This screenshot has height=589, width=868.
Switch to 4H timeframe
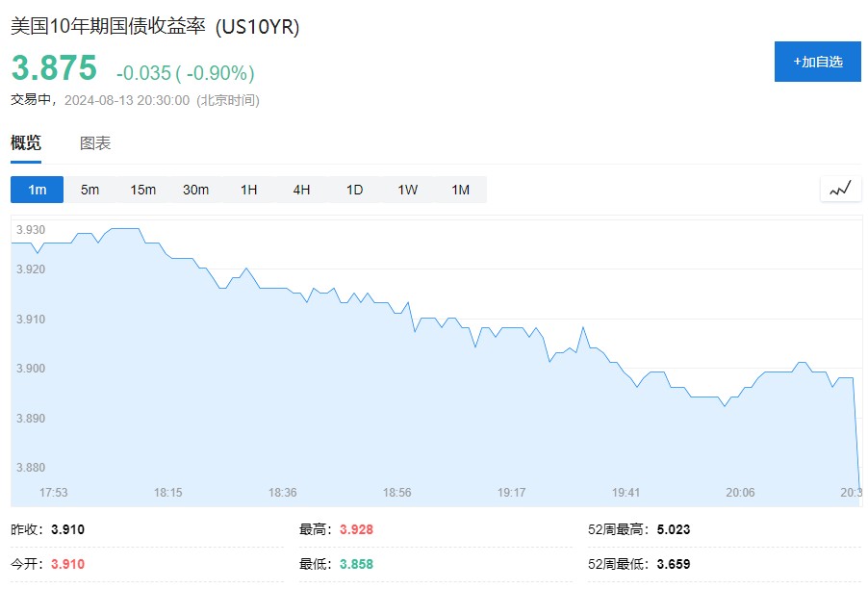point(301,190)
